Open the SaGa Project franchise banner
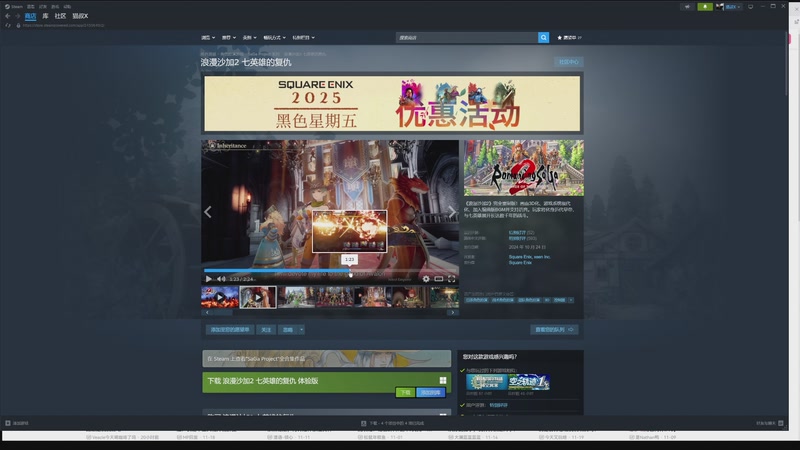This screenshot has width=800, height=450. tap(327, 358)
